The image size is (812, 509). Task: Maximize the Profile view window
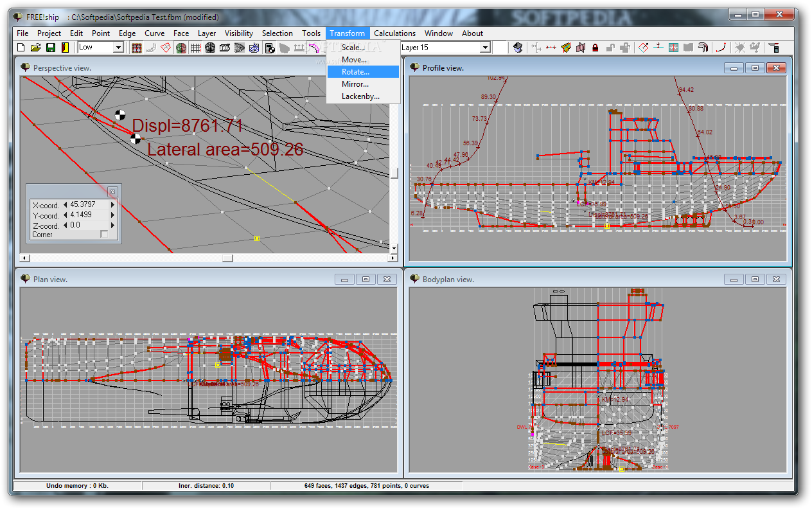pos(755,67)
